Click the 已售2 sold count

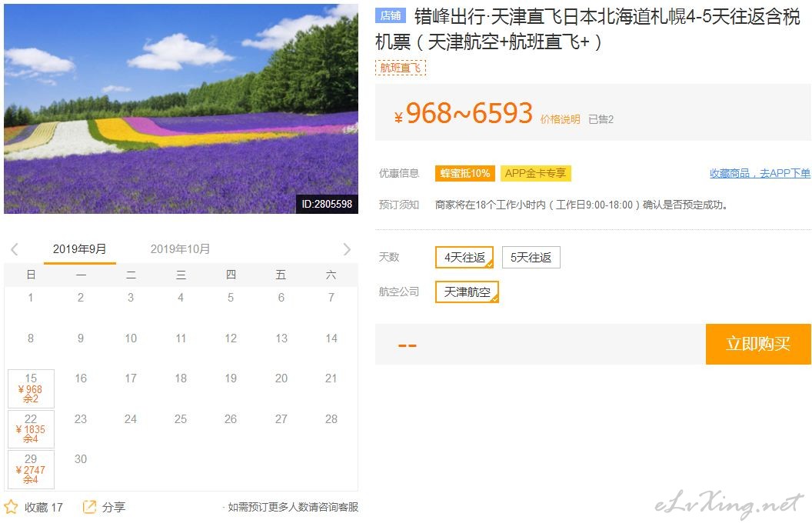click(x=601, y=120)
